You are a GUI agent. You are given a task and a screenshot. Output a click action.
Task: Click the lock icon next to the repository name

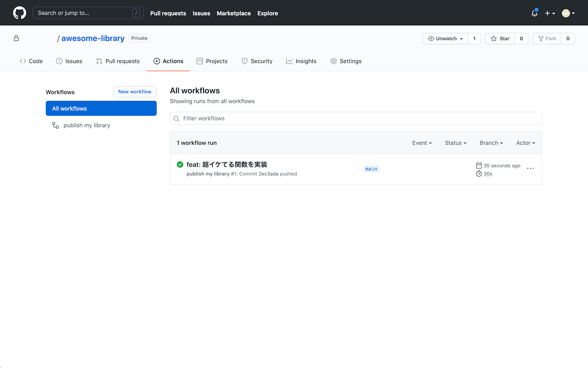coord(16,38)
